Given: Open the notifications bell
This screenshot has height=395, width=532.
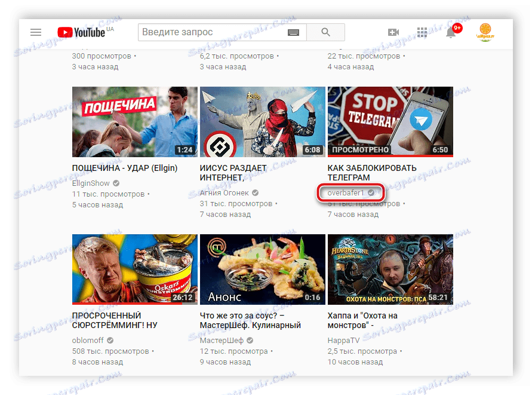Looking at the screenshot, I should 451,33.
